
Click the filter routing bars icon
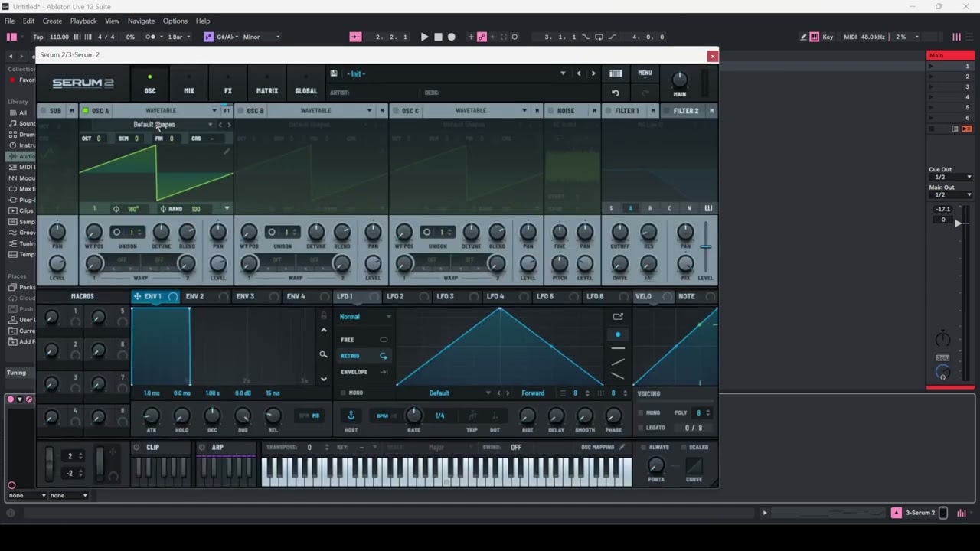(x=708, y=208)
